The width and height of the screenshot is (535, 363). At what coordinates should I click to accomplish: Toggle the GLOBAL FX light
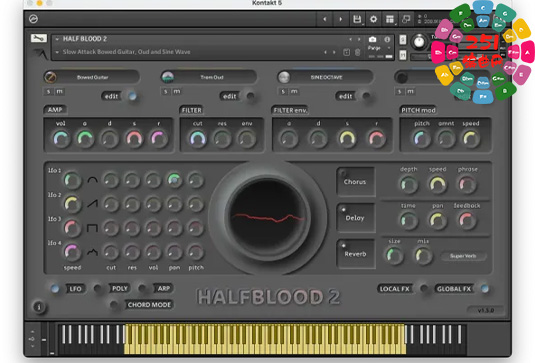click(x=485, y=289)
